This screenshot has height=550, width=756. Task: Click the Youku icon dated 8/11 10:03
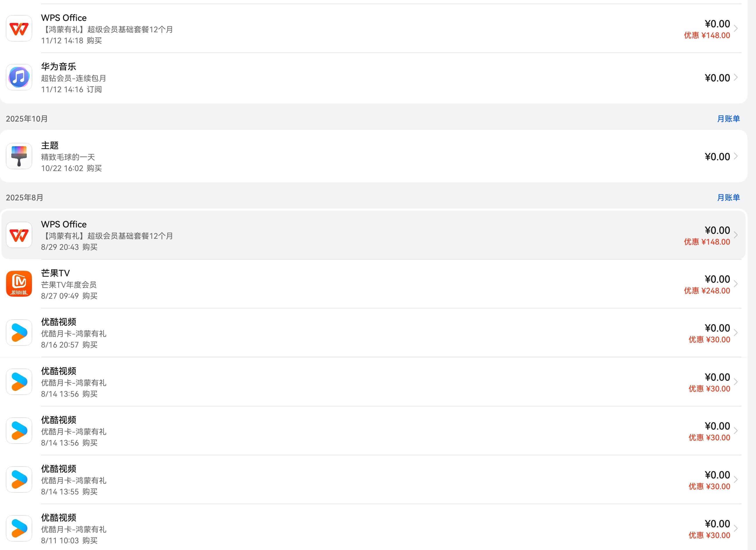pos(19,529)
